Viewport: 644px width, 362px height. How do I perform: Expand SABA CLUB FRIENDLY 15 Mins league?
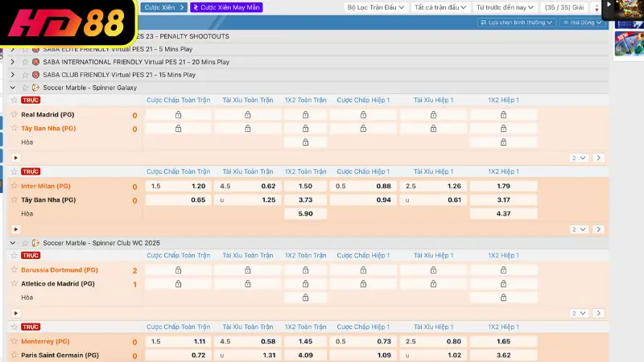[x=12, y=75]
